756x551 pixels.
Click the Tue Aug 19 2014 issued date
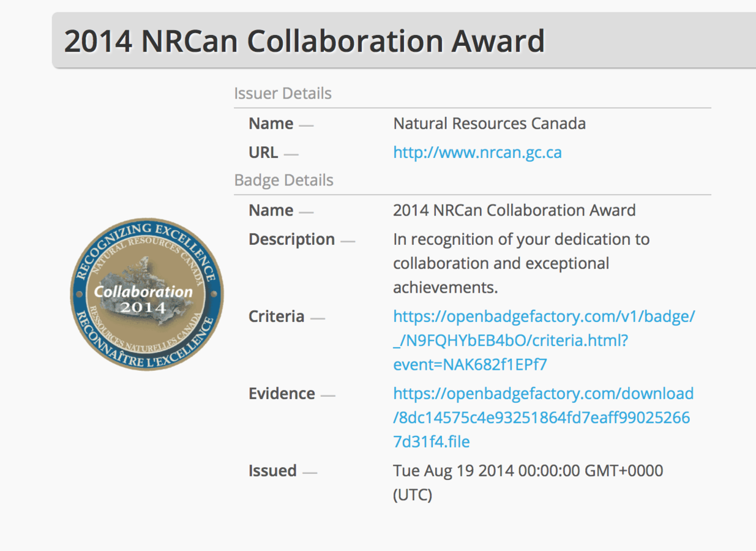[x=528, y=482]
